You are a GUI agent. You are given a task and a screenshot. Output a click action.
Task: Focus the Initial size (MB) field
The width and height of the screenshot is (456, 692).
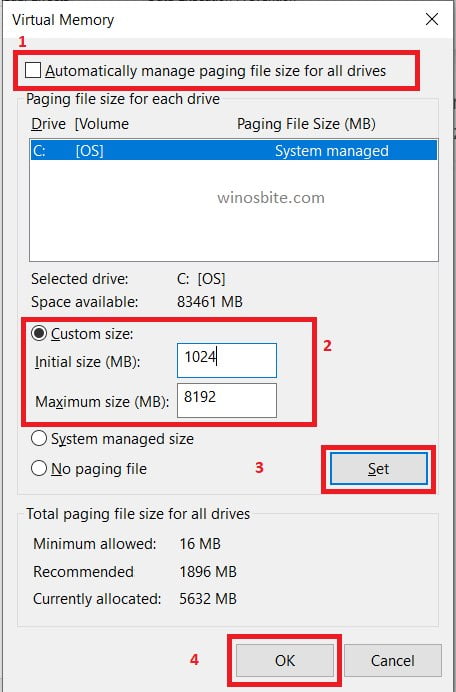click(227, 361)
